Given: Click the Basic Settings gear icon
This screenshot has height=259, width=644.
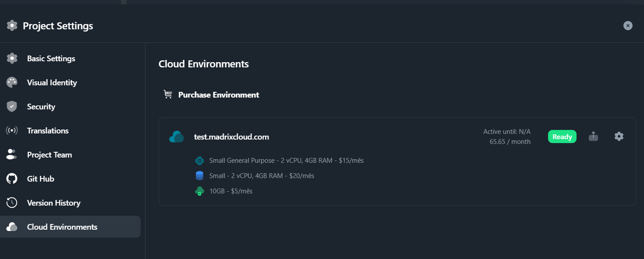Looking at the screenshot, I should (x=12, y=58).
